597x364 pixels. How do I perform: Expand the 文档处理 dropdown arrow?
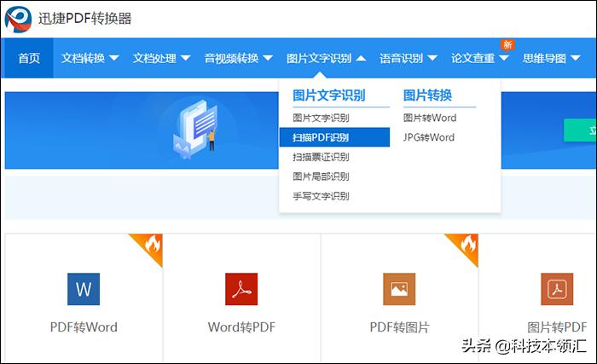[x=185, y=58]
